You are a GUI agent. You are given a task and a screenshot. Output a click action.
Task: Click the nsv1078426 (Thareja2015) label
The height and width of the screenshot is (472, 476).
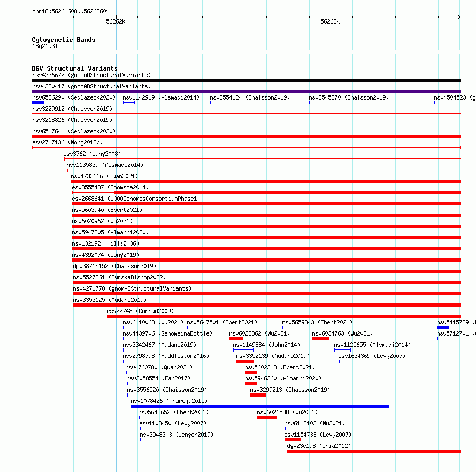point(169,401)
